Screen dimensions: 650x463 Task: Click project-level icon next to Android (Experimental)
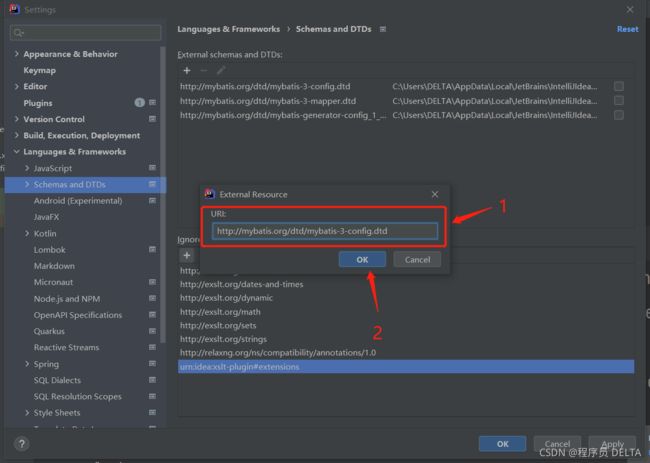pyautogui.click(x=153, y=201)
